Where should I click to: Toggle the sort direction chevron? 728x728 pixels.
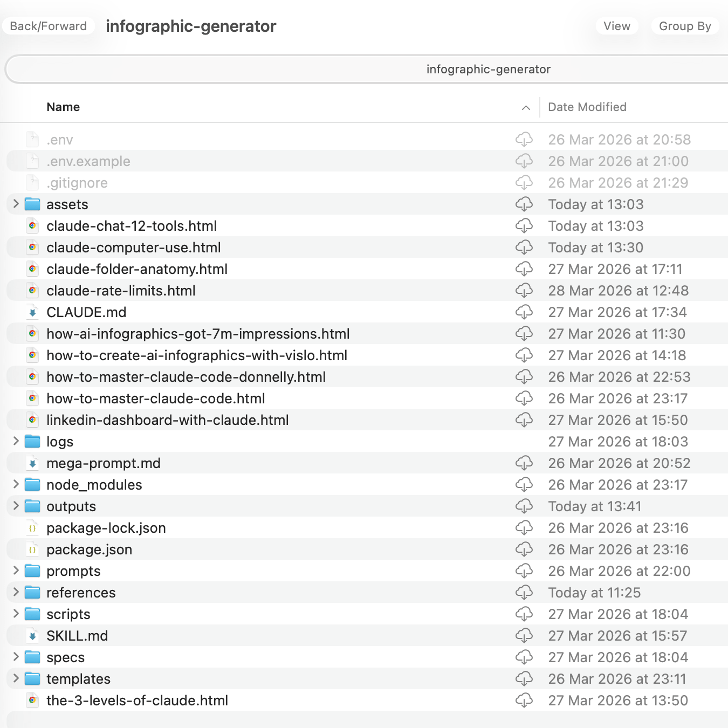click(526, 108)
